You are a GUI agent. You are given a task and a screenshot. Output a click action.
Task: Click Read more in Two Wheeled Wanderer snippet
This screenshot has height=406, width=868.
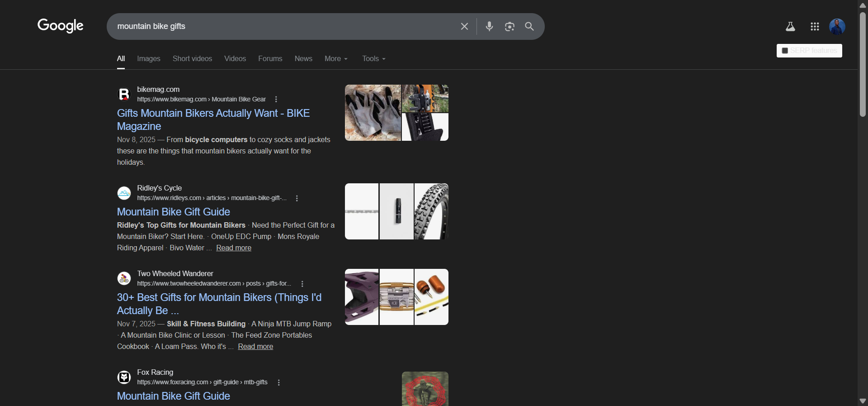click(255, 347)
